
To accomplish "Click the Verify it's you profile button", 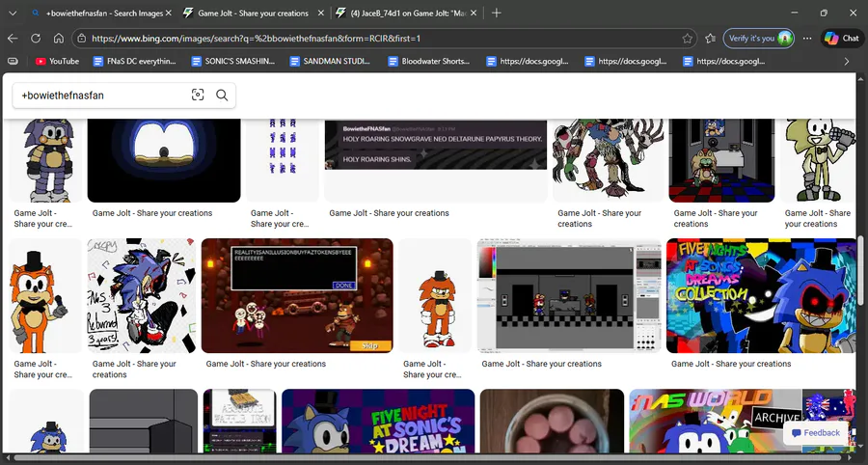I will click(x=758, y=39).
